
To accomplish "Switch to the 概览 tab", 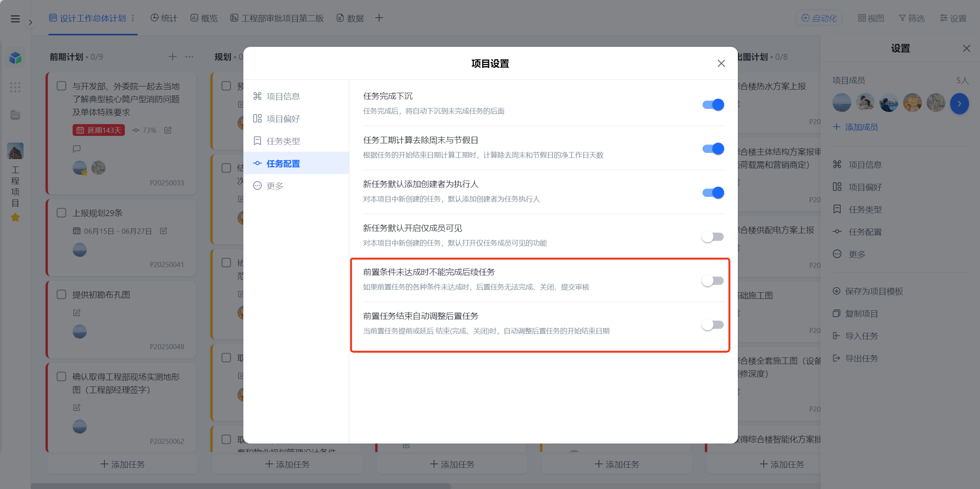I will point(204,18).
